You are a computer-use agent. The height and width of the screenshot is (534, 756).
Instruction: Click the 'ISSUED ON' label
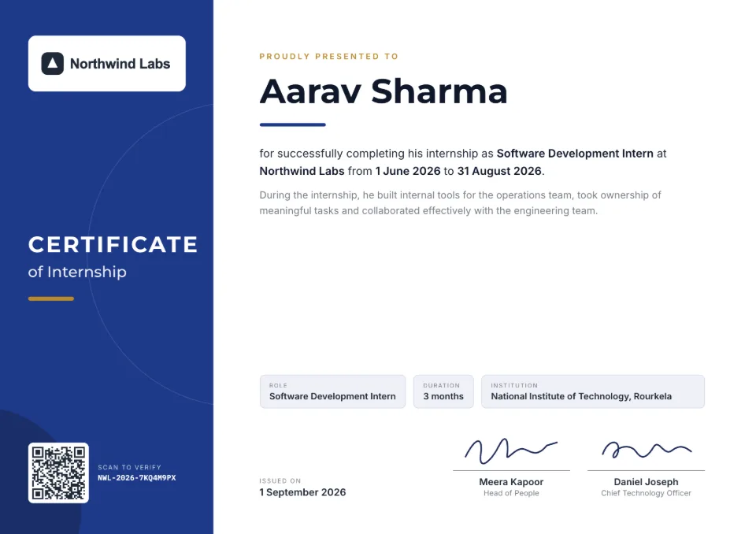(x=280, y=480)
